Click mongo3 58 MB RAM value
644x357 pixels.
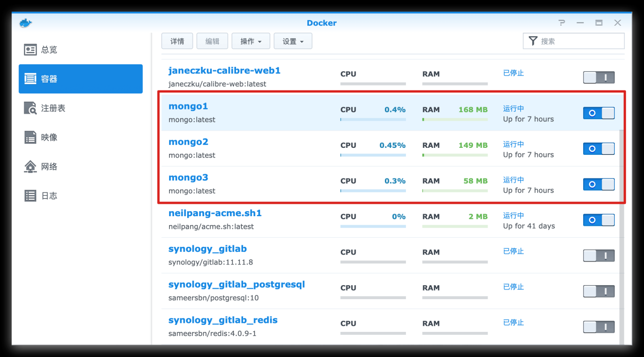pyautogui.click(x=475, y=181)
